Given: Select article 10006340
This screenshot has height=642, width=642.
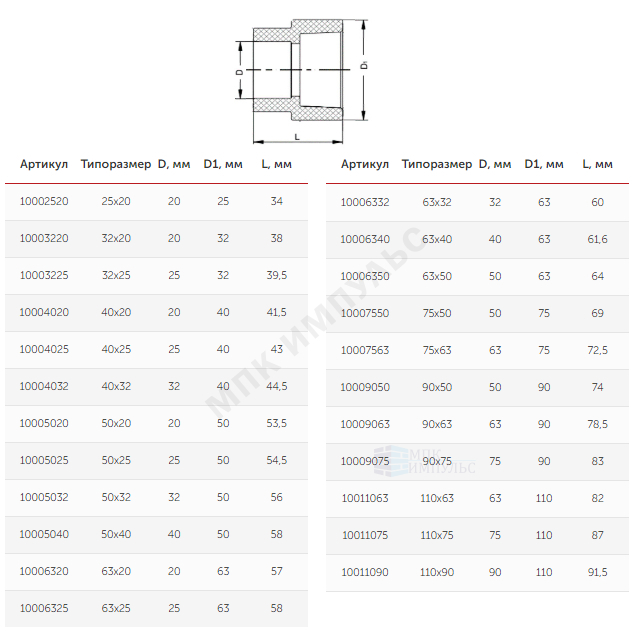Looking at the screenshot, I should click(x=365, y=239).
